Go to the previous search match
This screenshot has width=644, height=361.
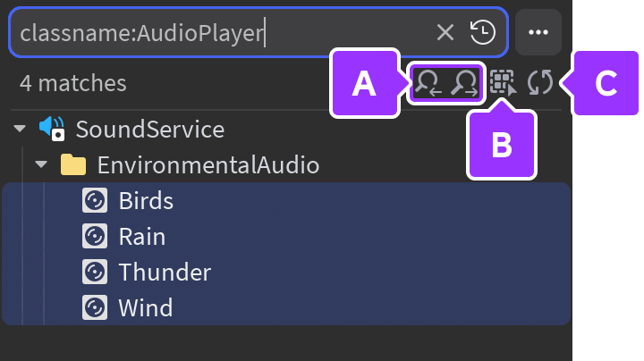(x=428, y=84)
